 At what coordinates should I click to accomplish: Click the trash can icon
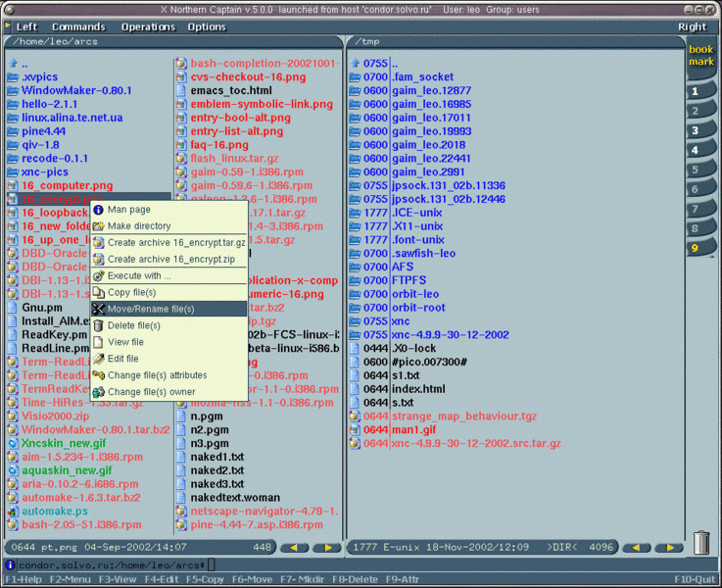click(701, 542)
